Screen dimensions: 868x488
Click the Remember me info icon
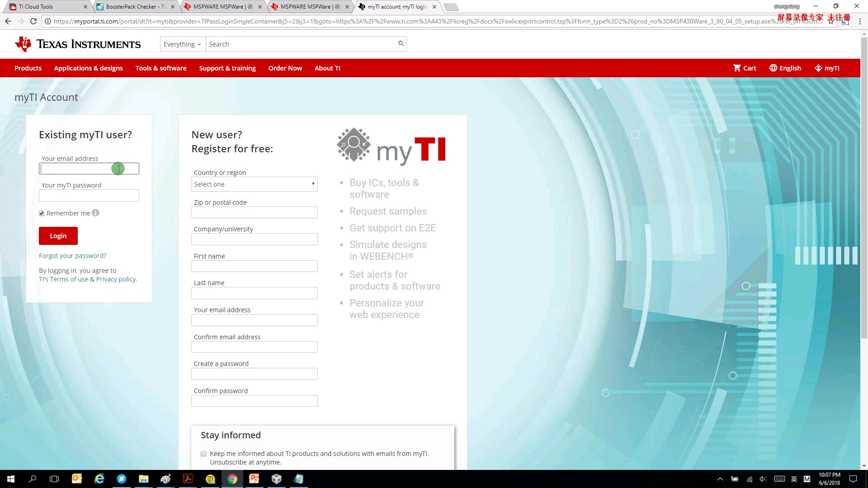96,212
